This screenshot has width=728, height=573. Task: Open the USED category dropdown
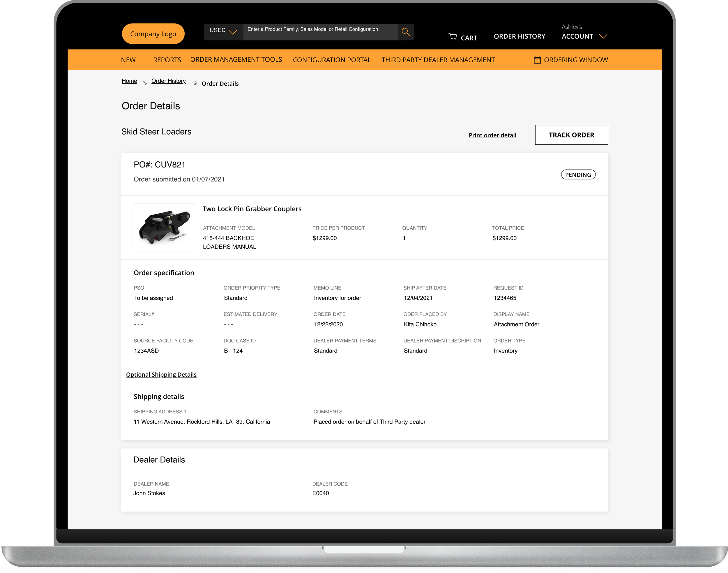click(x=223, y=31)
